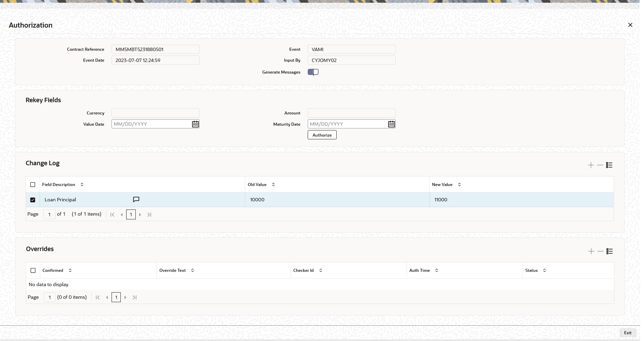
Task: Select page 1 button in Change Log pagination
Action: point(131,215)
